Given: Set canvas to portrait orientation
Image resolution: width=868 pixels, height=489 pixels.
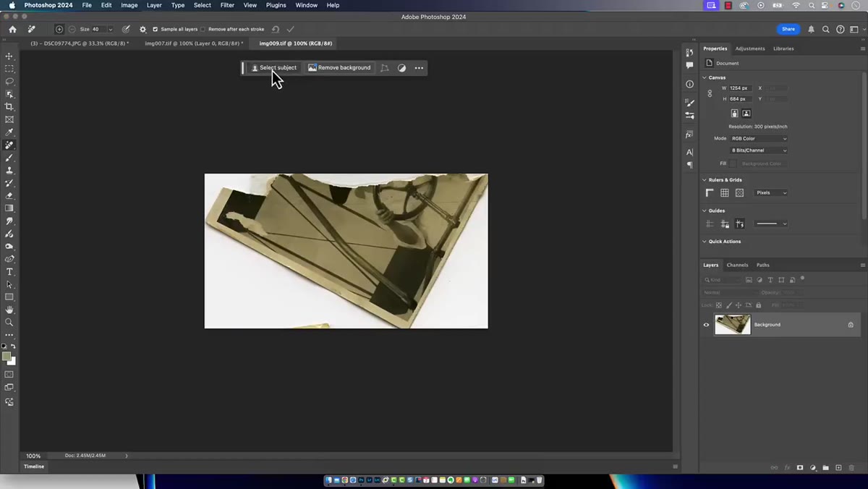Looking at the screenshot, I should click(x=734, y=114).
